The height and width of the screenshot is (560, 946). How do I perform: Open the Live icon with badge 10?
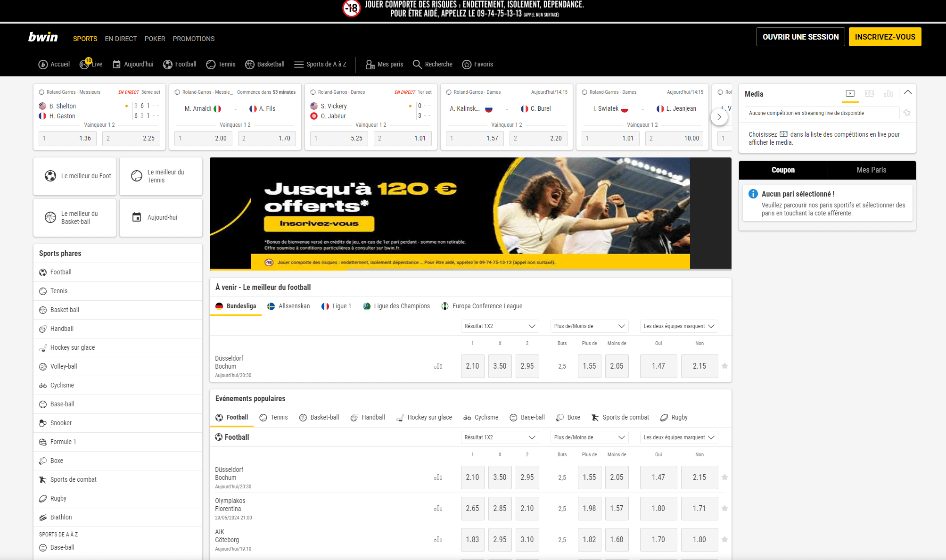85,64
